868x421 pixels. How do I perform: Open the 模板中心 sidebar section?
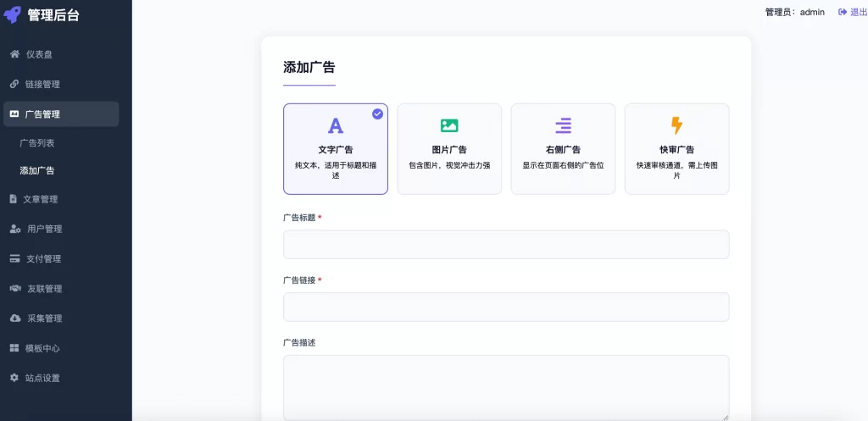tap(42, 348)
